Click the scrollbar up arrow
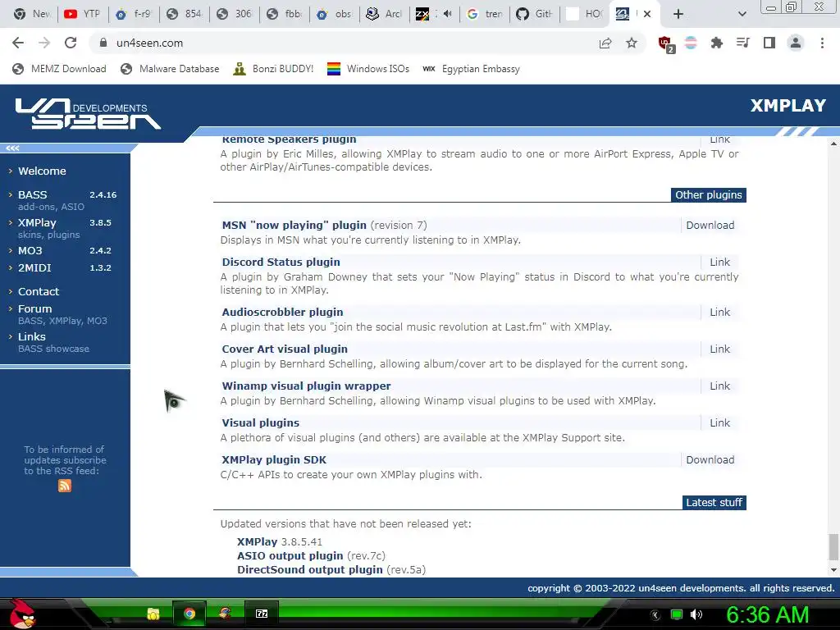 coord(833,144)
